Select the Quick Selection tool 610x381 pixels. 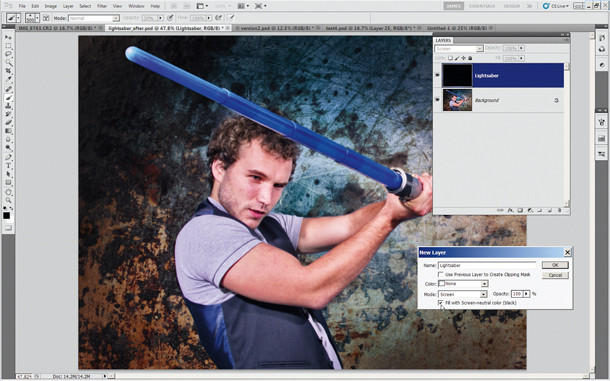pyautogui.click(x=8, y=62)
